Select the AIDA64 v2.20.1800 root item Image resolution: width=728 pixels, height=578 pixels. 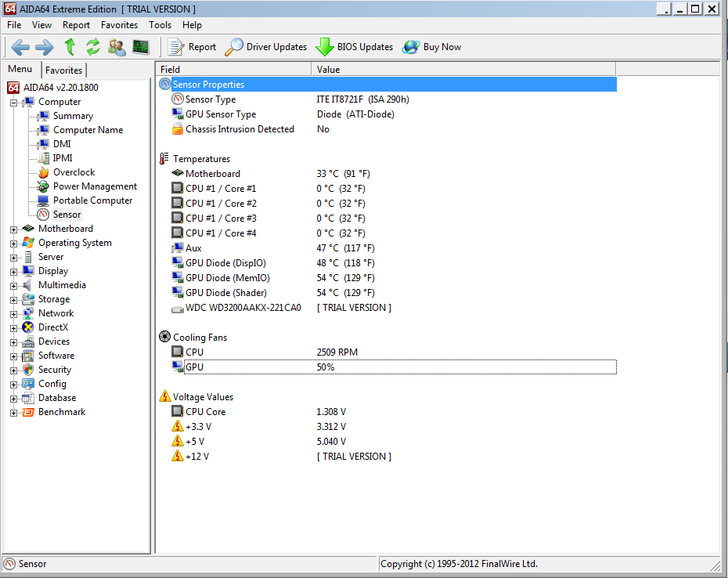(61, 88)
